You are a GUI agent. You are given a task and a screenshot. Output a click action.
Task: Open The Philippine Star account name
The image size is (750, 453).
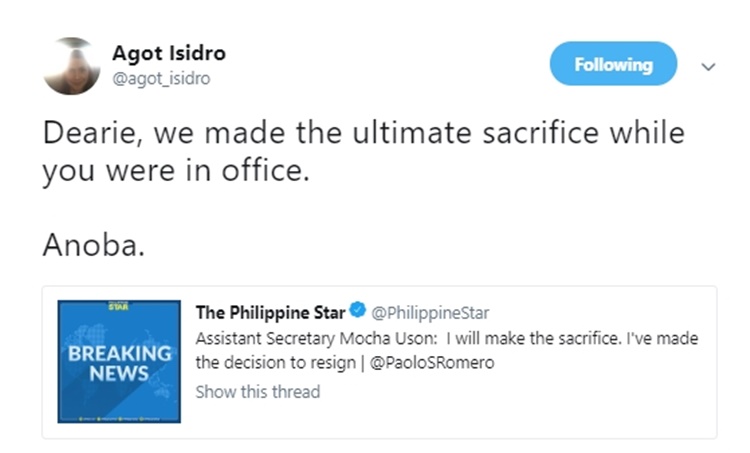(270, 313)
